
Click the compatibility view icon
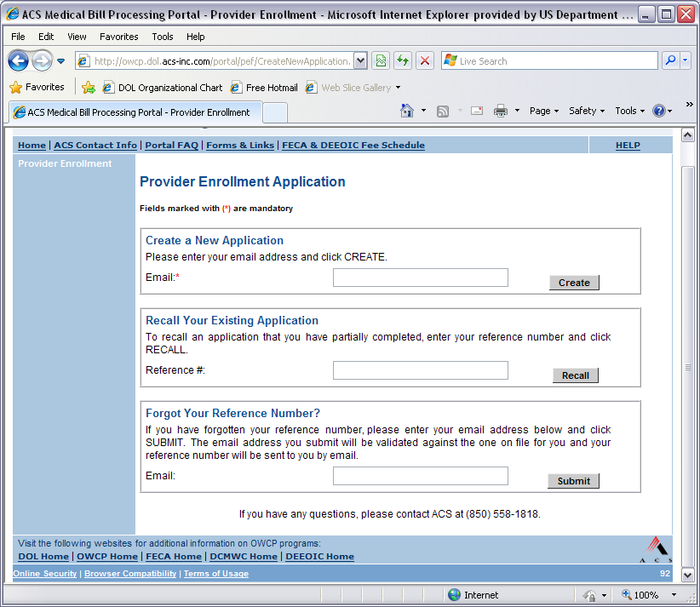(x=381, y=60)
